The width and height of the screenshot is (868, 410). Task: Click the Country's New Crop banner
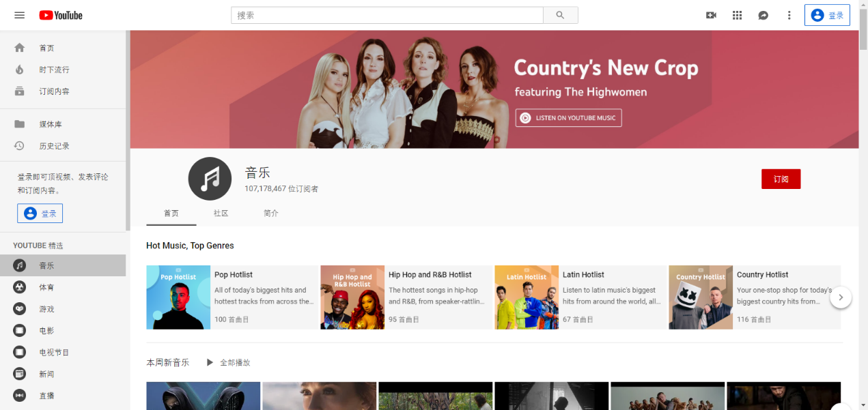point(494,89)
